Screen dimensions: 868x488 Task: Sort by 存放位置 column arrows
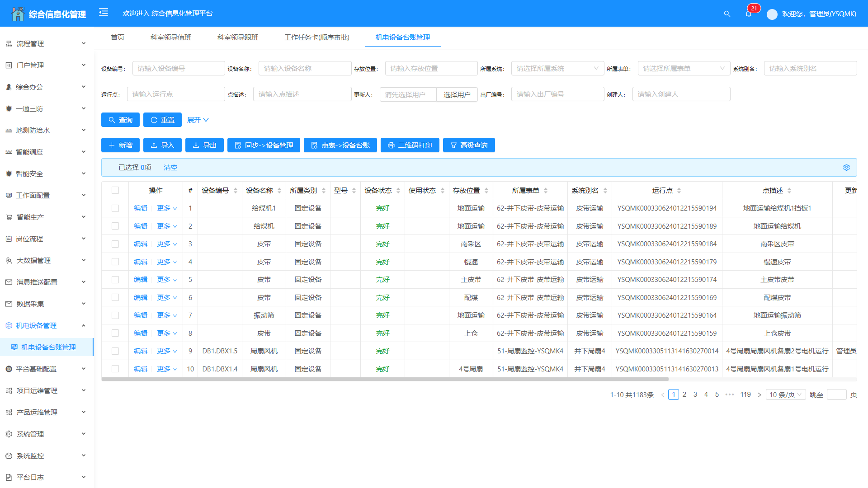click(486, 191)
